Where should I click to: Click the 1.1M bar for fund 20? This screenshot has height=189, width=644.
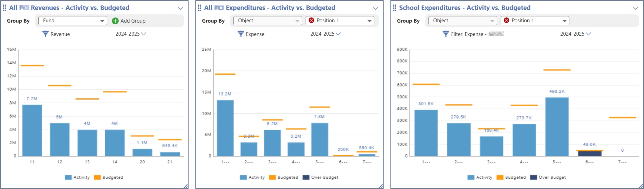[142, 152]
